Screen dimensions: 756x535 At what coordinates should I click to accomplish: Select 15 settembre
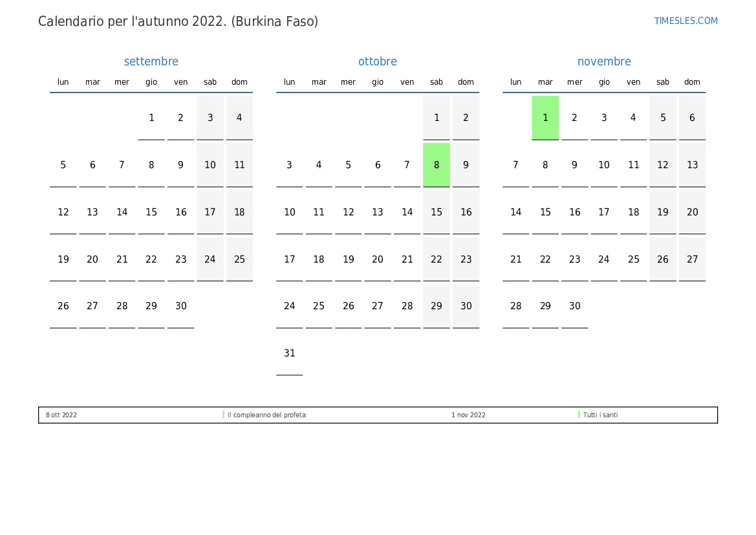point(151,212)
